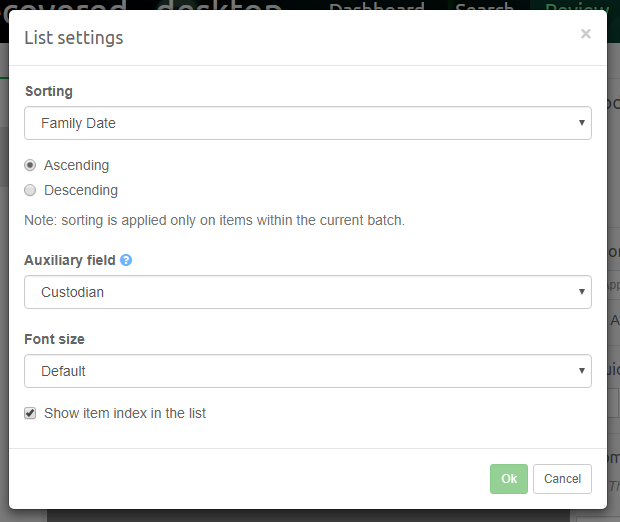Screen dimensions: 620x522
Task: Click the green Ok button
Action: tap(508, 479)
